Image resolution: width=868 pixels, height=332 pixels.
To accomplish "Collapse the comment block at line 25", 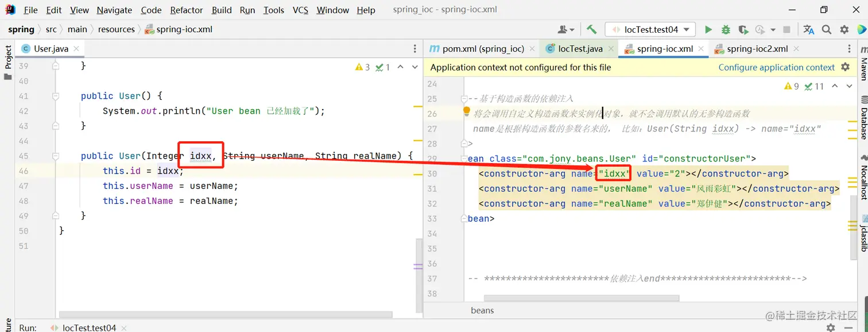I will [x=464, y=99].
